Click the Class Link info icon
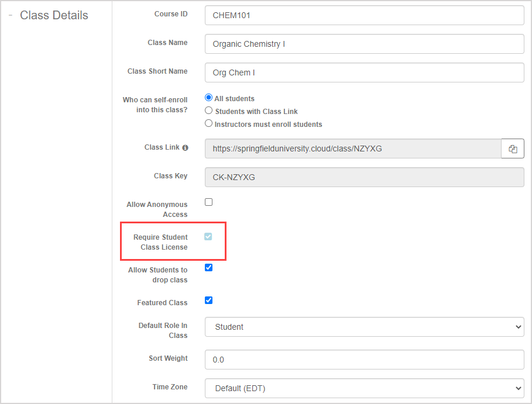The width and height of the screenshot is (532, 404). 186,148
